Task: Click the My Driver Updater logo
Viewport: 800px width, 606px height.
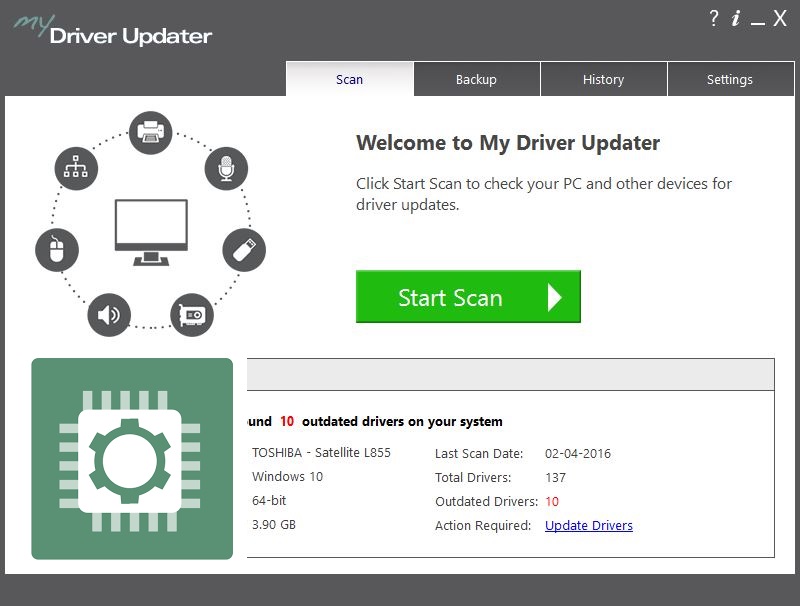Action: point(113,31)
